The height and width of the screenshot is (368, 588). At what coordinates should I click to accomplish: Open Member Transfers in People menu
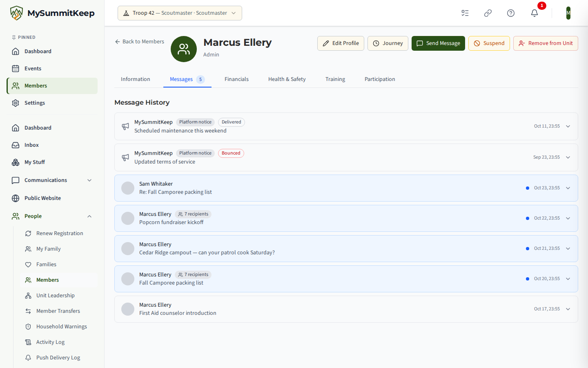59,311
